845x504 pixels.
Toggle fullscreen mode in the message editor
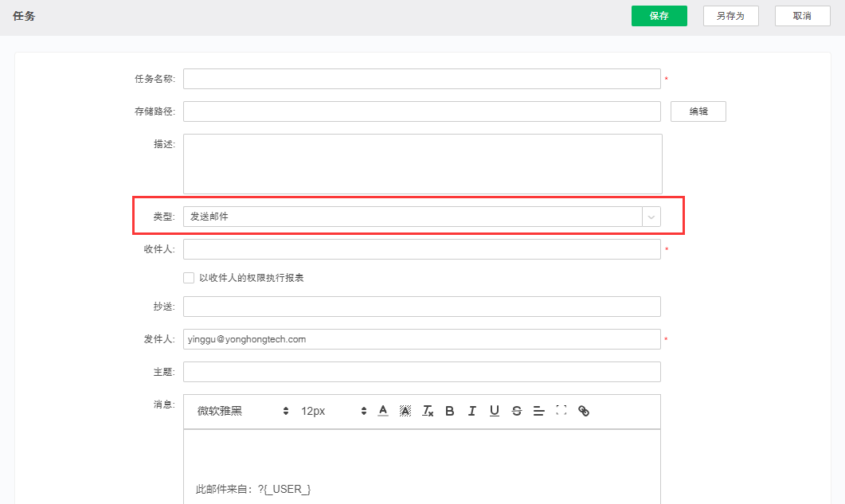click(x=561, y=410)
